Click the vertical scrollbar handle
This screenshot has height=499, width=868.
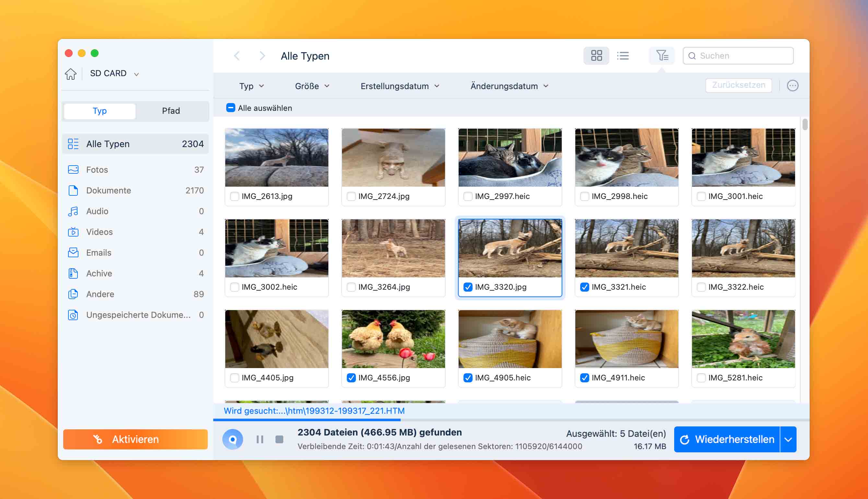click(x=804, y=124)
